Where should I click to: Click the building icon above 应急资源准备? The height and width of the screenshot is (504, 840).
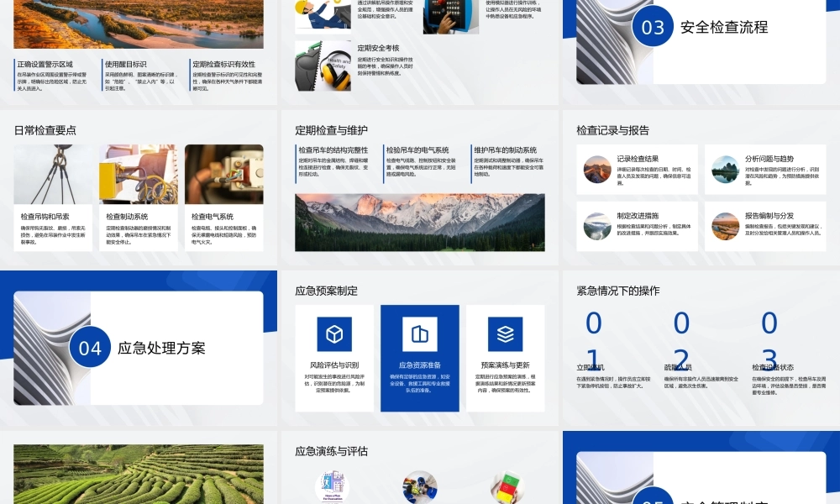pyautogui.click(x=419, y=334)
